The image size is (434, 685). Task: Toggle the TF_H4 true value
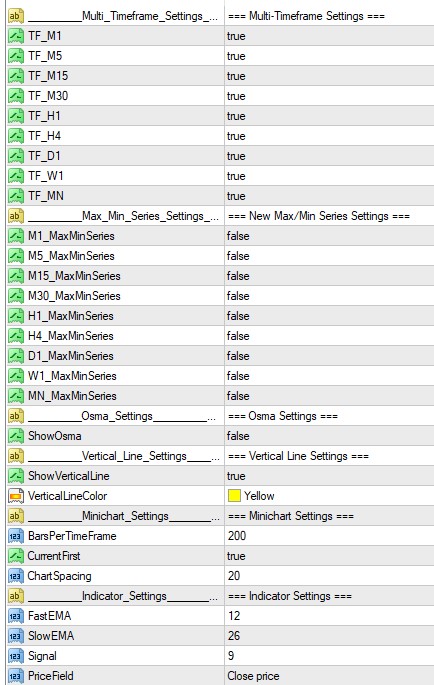coord(236,136)
